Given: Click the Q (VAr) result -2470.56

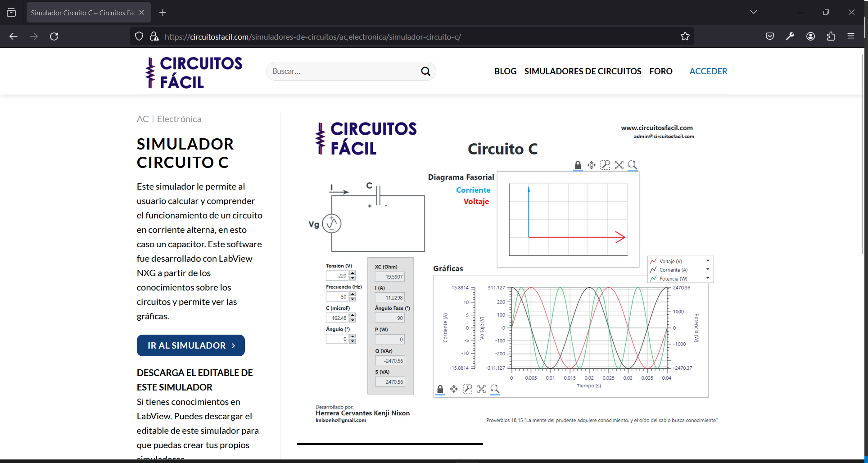Looking at the screenshot, I should point(390,361).
